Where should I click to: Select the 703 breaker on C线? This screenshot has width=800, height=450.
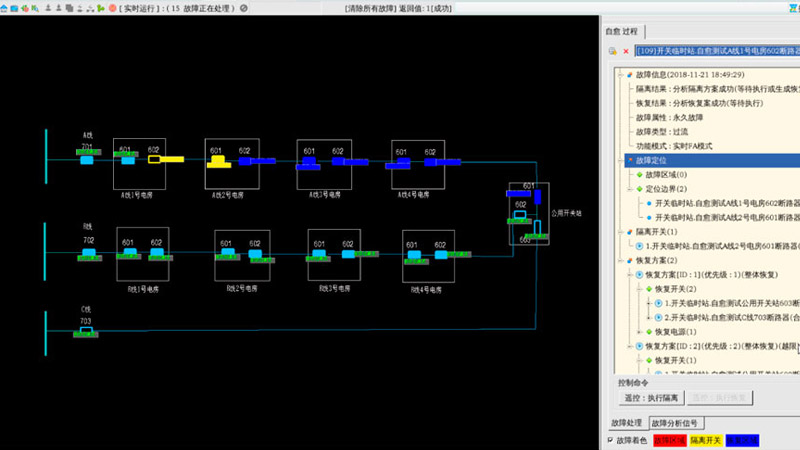87,331
